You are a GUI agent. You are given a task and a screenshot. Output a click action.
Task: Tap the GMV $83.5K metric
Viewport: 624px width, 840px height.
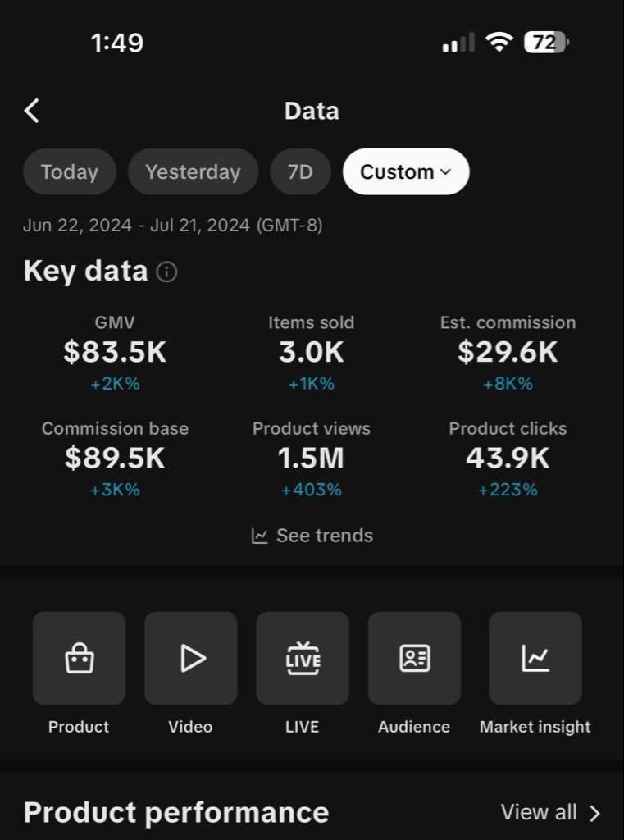pos(115,352)
